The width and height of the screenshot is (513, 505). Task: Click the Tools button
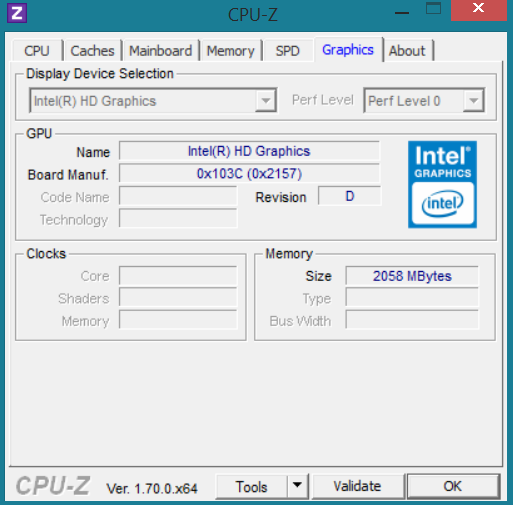[251, 487]
